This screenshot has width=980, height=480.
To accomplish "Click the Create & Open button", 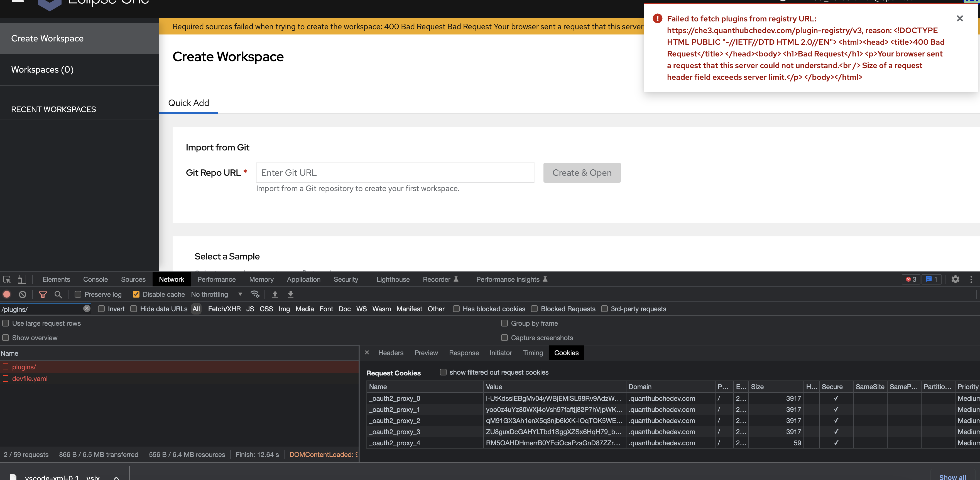I will pos(582,172).
